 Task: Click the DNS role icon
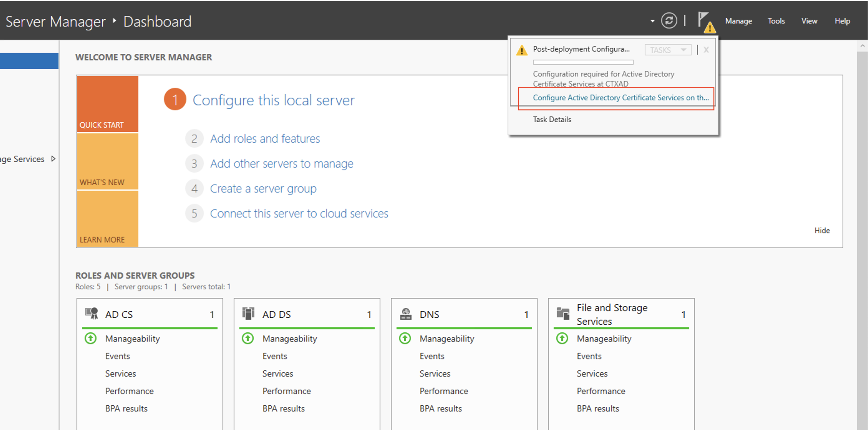pyautogui.click(x=406, y=314)
